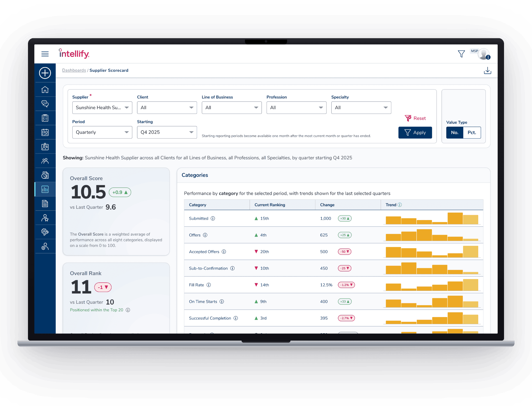Open the checklist clipboard icon in sidebar

pos(45,118)
